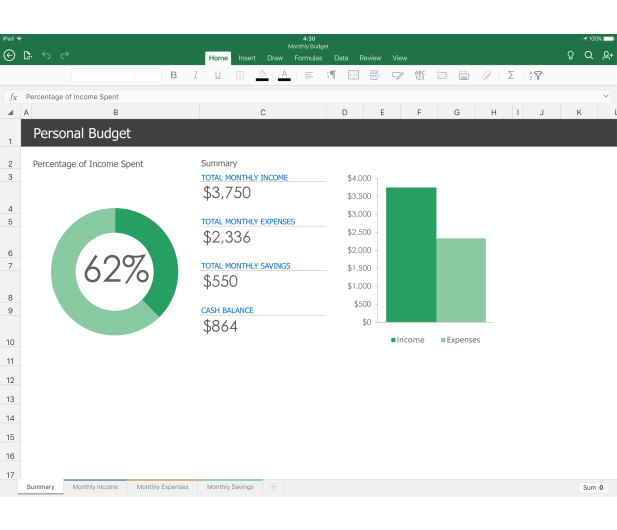
Task: Switch to Monthly Savings sheet tab
Action: (230, 487)
